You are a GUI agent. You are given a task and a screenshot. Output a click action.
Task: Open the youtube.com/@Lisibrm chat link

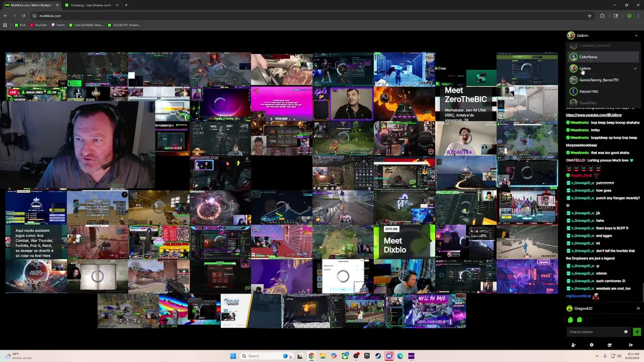point(594,115)
